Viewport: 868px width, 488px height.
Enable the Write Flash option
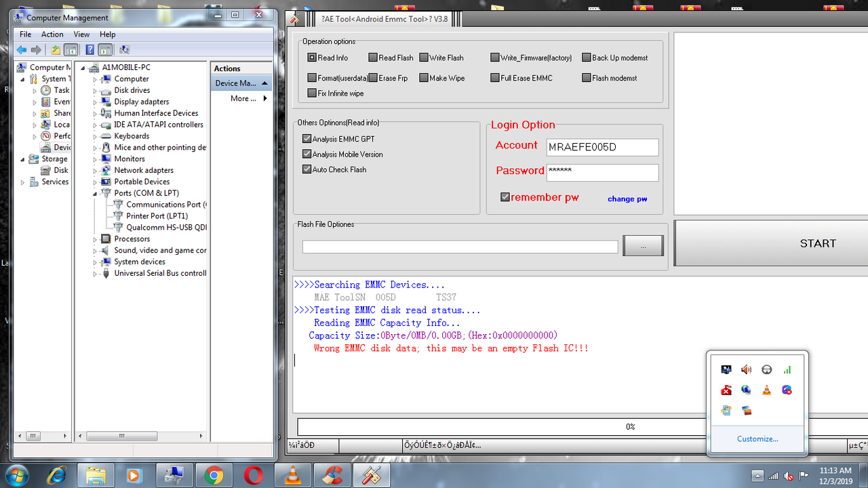[x=424, y=58]
